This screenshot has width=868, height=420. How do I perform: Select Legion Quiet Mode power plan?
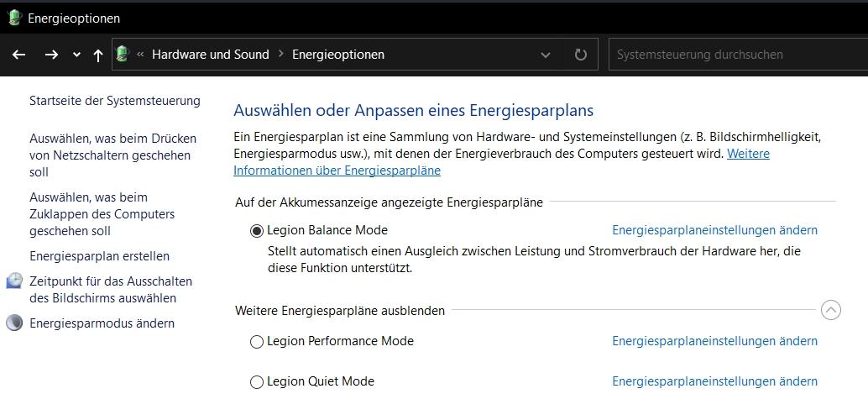click(257, 382)
